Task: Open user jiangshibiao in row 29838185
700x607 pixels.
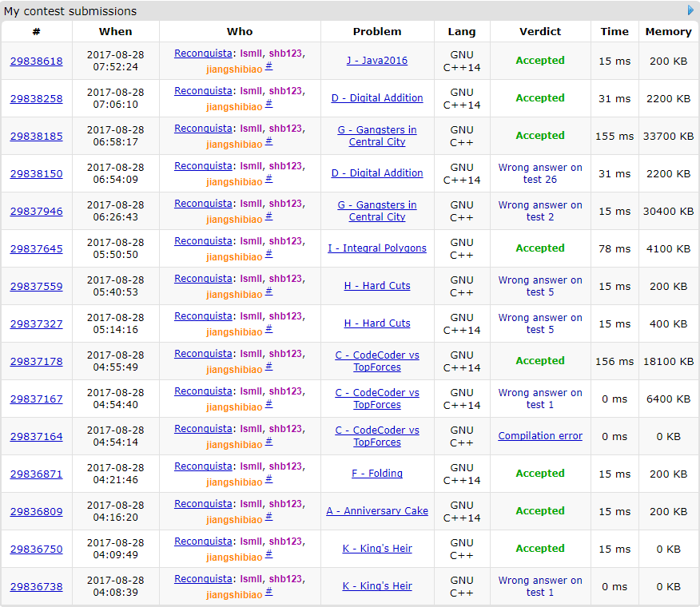Action: point(234,145)
